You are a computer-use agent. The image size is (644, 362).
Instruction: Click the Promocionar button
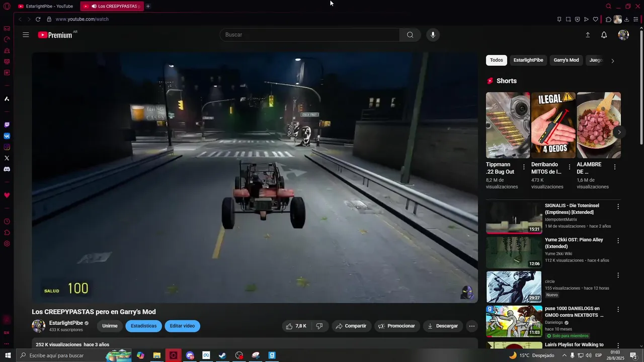pyautogui.click(x=396, y=326)
